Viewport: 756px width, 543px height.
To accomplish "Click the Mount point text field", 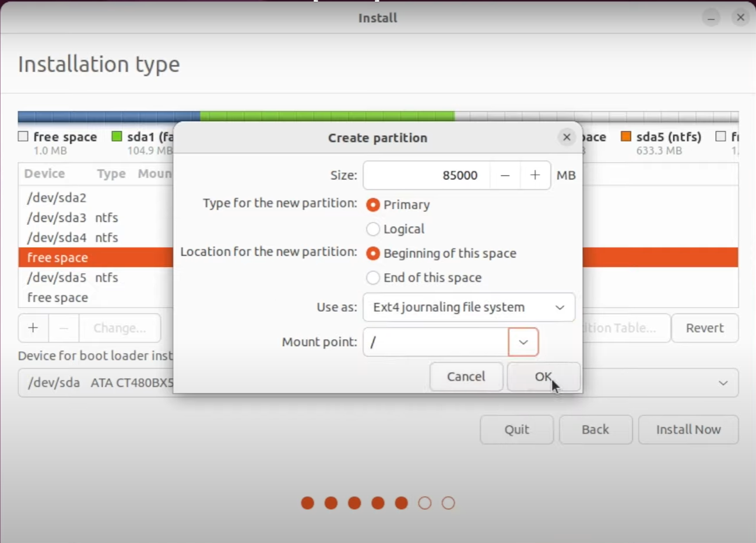I will [436, 342].
